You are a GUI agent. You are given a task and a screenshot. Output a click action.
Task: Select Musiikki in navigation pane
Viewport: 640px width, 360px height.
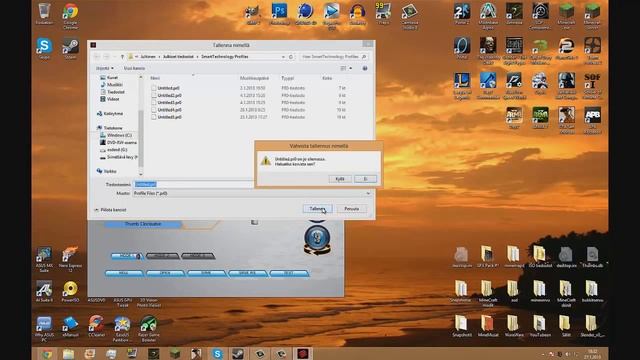point(111,85)
